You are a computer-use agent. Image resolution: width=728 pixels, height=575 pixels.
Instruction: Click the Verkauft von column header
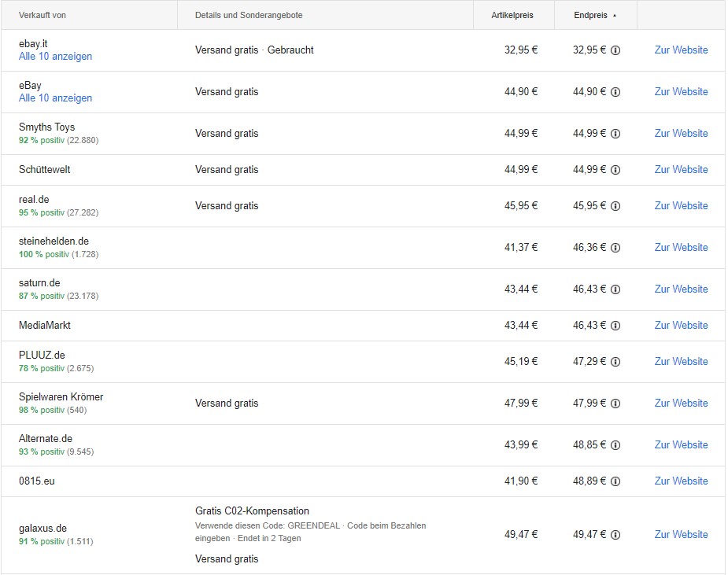click(x=42, y=15)
